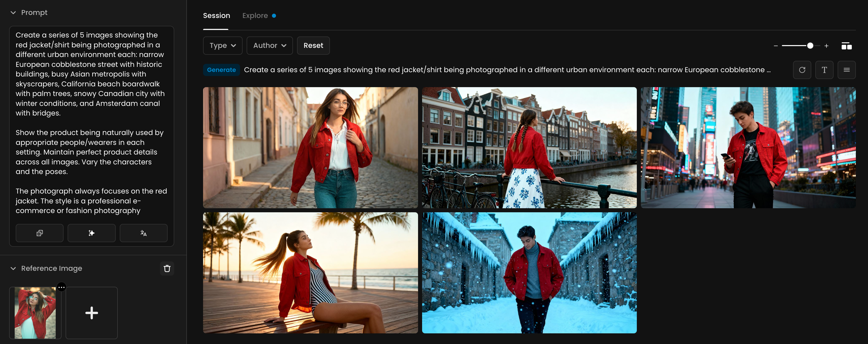
Task: Select the Session tab
Action: (x=216, y=15)
